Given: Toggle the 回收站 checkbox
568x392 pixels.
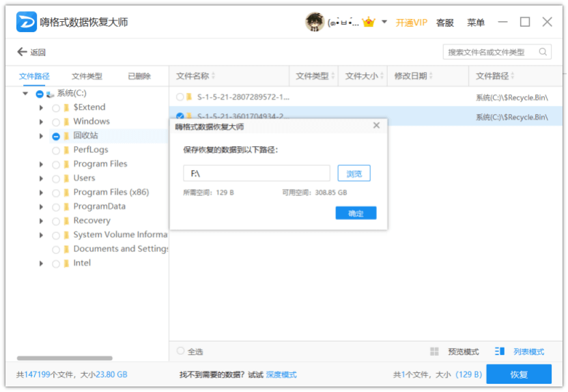Looking at the screenshot, I should click(x=56, y=136).
